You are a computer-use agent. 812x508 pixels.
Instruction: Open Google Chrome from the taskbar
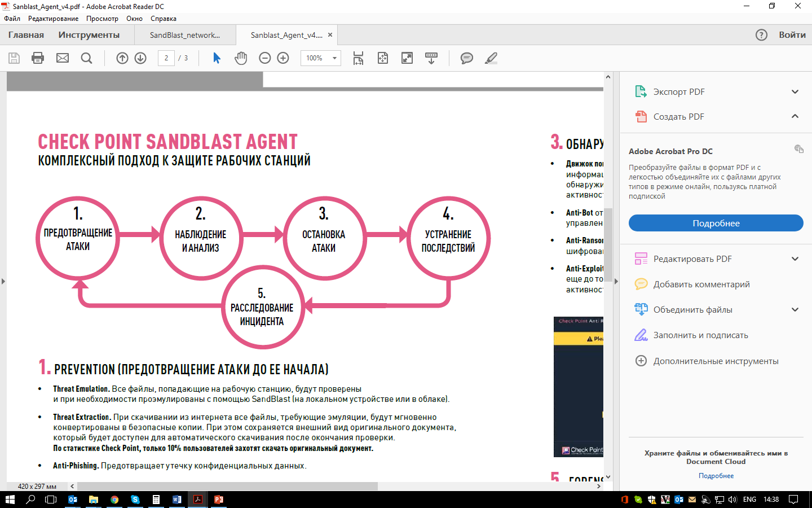click(x=114, y=500)
